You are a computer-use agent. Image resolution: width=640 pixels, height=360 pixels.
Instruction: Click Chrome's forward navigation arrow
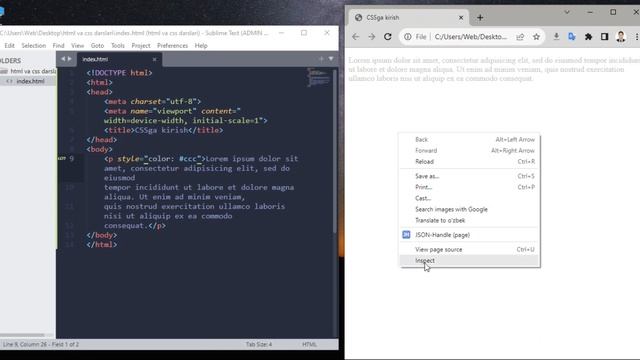tap(371, 37)
